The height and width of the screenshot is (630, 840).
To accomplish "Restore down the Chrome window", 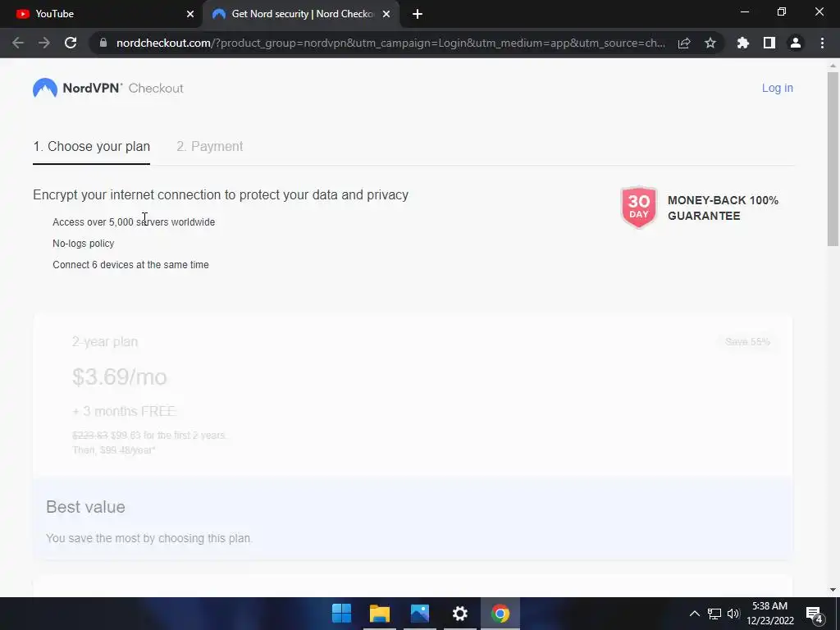I will (x=782, y=11).
